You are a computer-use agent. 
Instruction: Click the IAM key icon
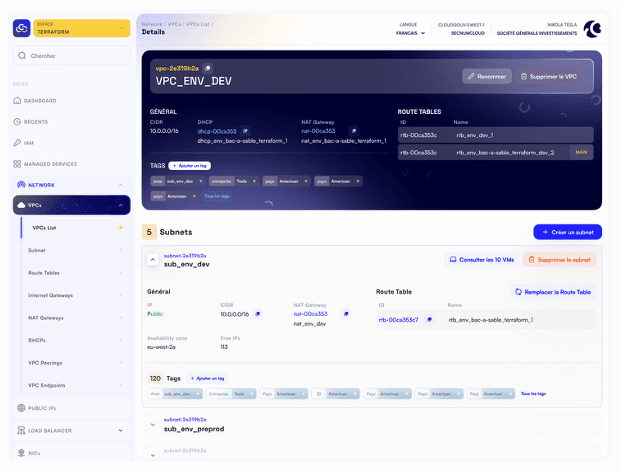17,143
